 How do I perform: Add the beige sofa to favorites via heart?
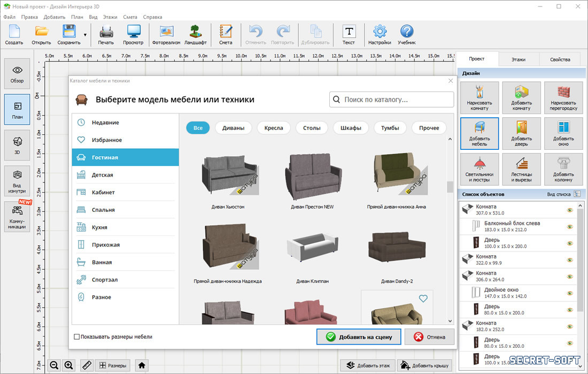tap(423, 299)
